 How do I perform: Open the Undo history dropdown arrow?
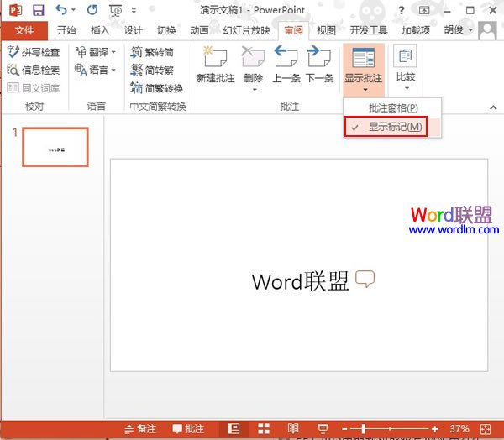[73, 10]
